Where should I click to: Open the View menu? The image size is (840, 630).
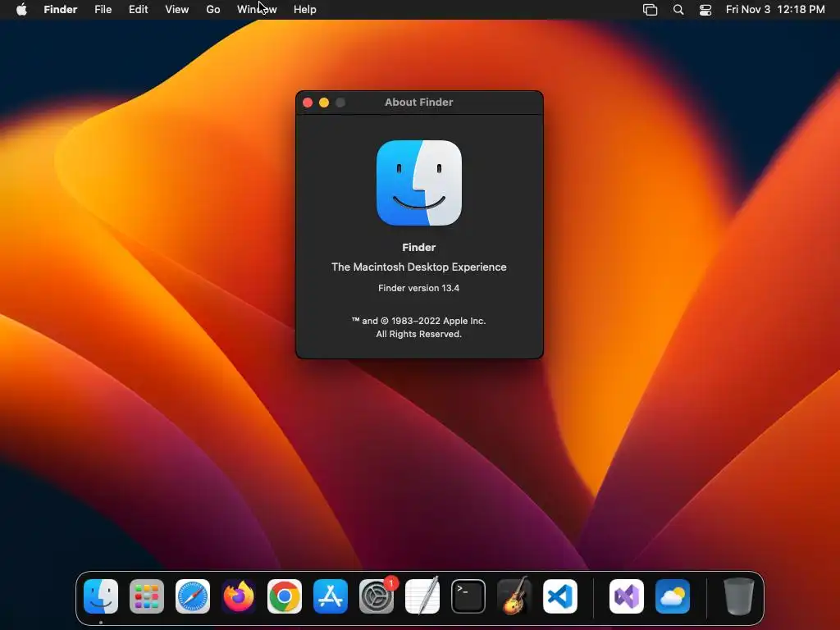click(x=177, y=10)
